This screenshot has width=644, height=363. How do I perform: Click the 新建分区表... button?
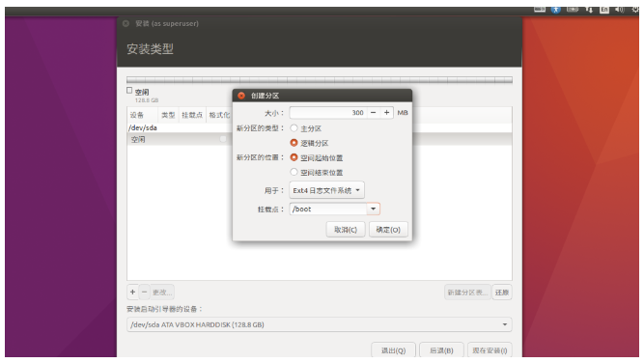(x=467, y=293)
